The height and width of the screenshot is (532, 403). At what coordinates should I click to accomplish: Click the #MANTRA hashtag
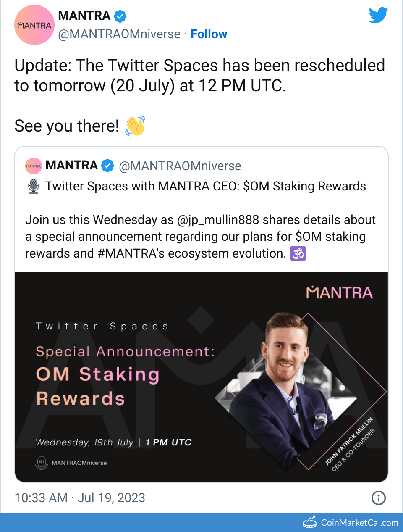(x=131, y=253)
